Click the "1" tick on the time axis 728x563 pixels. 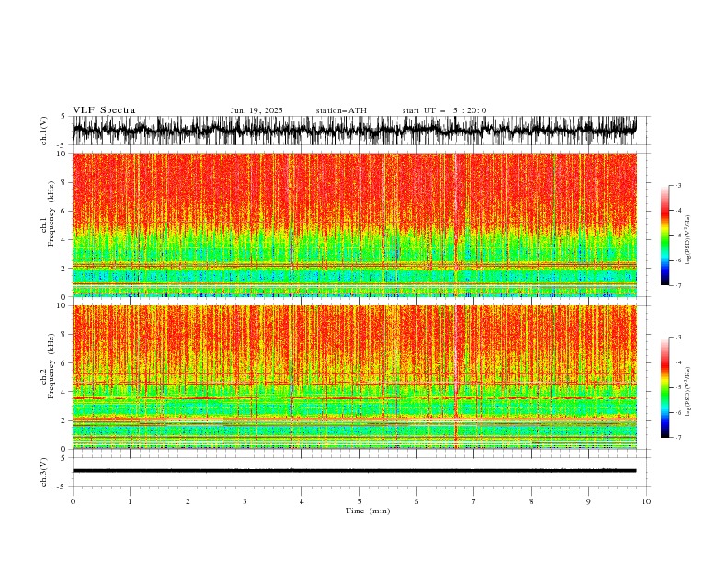click(130, 501)
